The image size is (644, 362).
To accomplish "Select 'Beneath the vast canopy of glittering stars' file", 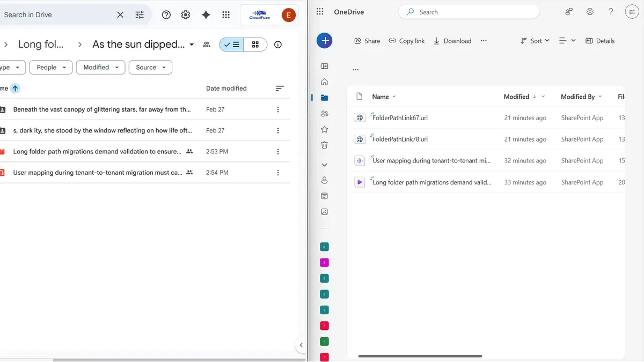I will pyautogui.click(x=145, y=109).
